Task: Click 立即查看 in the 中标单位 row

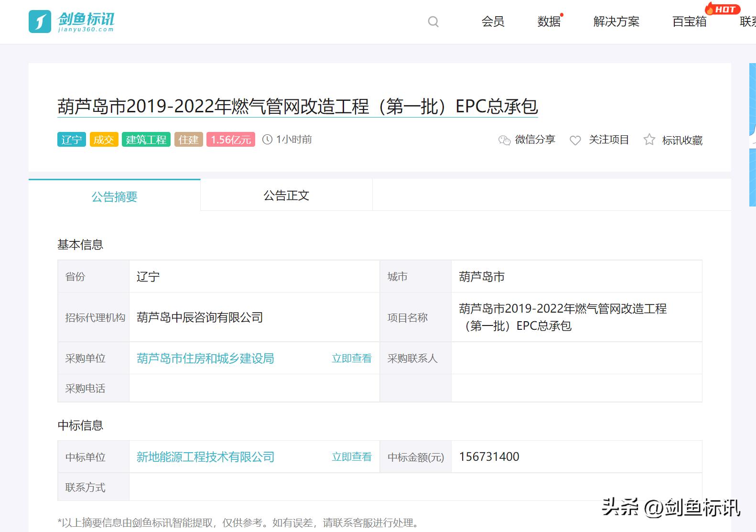Action: click(x=352, y=457)
